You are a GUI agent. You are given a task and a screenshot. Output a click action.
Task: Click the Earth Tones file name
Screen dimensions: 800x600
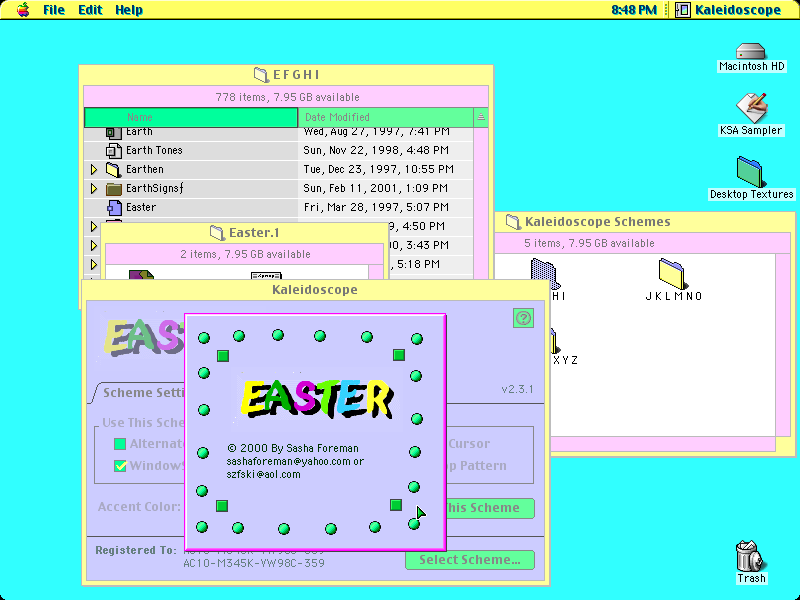click(154, 151)
